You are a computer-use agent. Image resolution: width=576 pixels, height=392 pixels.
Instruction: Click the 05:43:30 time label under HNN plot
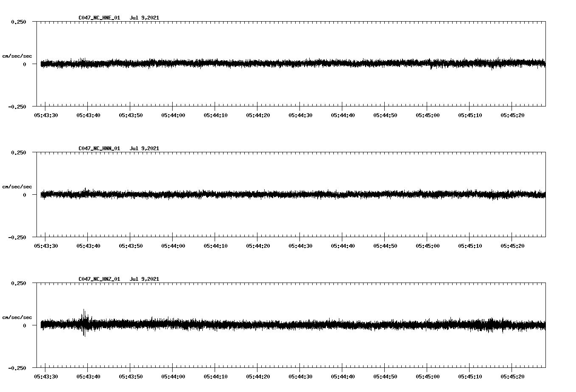pos(46,246)
